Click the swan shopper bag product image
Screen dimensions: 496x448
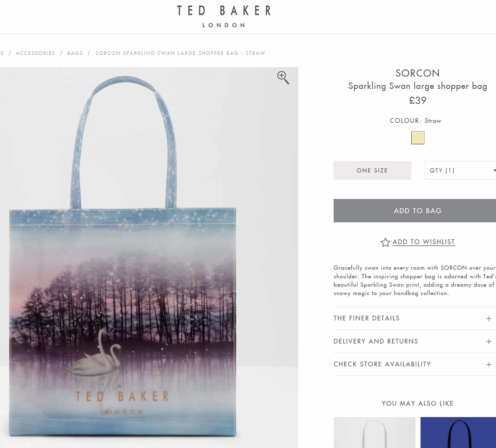[149, 257]
